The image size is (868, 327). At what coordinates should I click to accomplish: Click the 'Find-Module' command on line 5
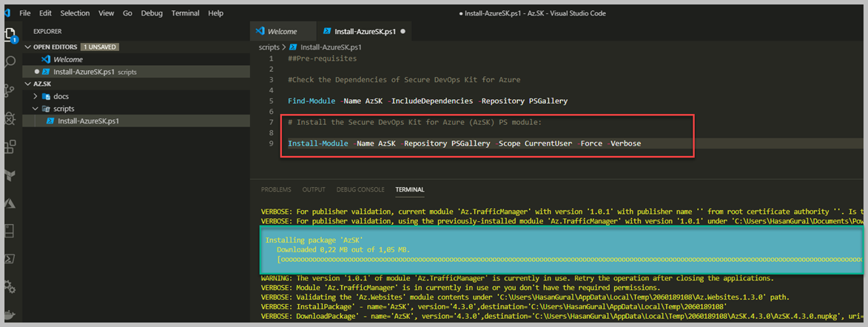311,101
